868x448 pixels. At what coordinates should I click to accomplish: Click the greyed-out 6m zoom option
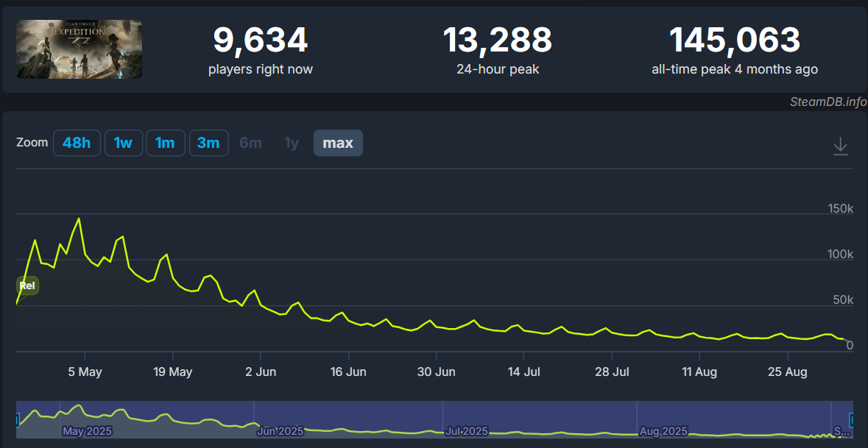click(250, 143)
